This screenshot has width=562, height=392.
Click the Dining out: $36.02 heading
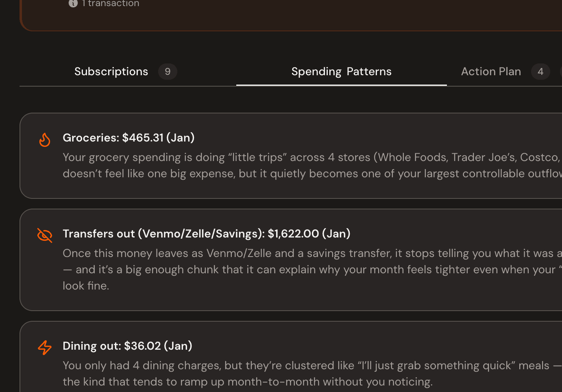click(x=127, y=346)
